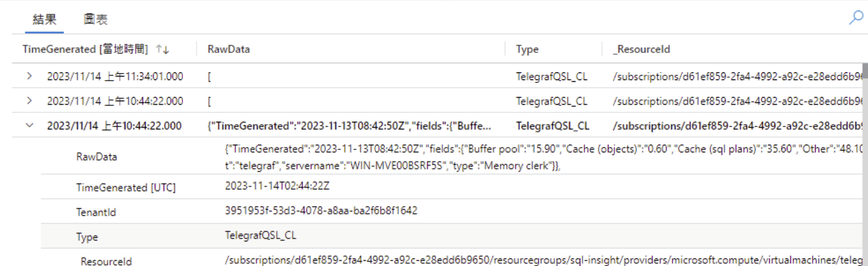Viewport: 868px width, 266px height.
Task: Expand the 上午11:34:01.000 row
Action: (29, 77)
